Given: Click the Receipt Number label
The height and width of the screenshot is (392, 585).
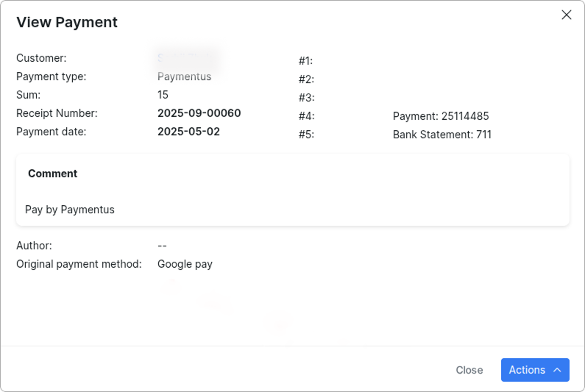Looking at the screenshot, I should (57, 113).
